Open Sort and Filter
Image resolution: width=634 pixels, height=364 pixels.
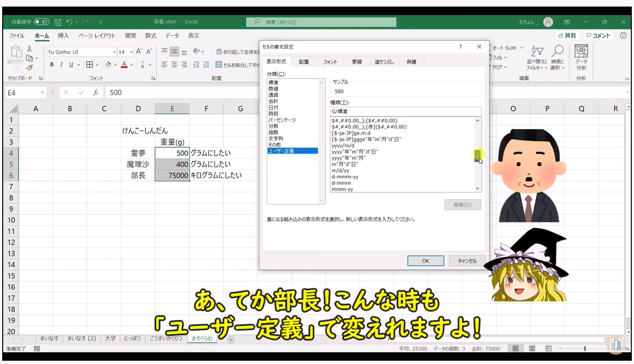(537, 57)
